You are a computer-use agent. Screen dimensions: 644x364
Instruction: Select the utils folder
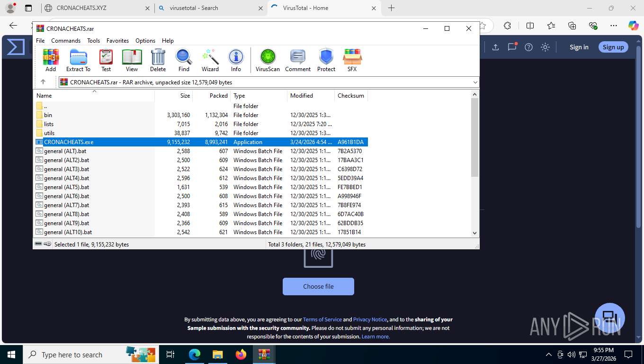coord(49,133)
